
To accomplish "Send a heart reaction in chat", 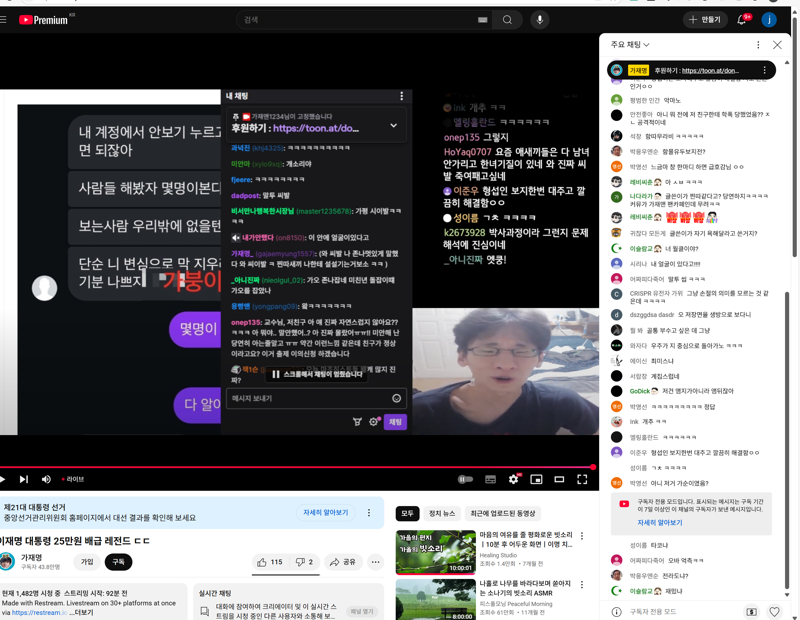I will [774, 611].
